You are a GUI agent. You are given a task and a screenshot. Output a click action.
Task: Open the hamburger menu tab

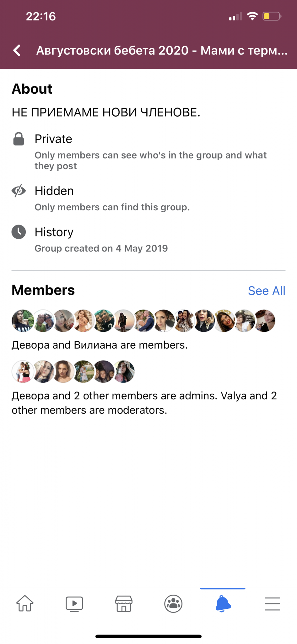272,603
